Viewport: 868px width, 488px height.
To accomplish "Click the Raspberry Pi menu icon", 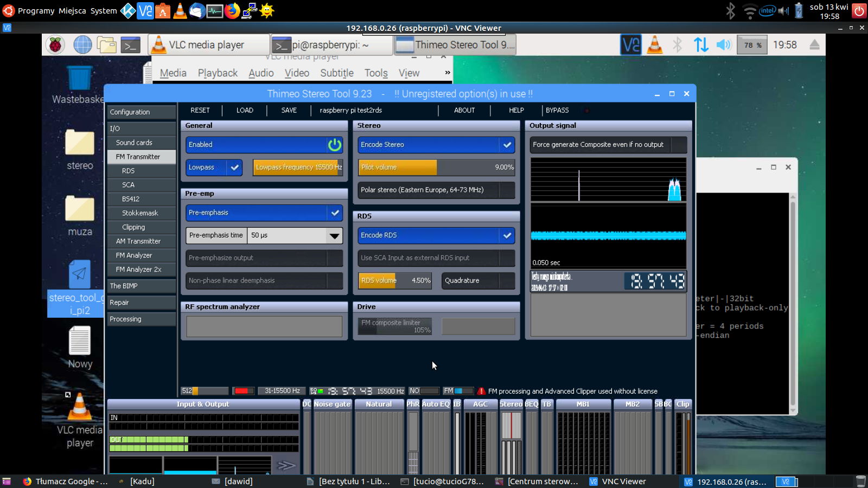I will (x=55, y=45).
